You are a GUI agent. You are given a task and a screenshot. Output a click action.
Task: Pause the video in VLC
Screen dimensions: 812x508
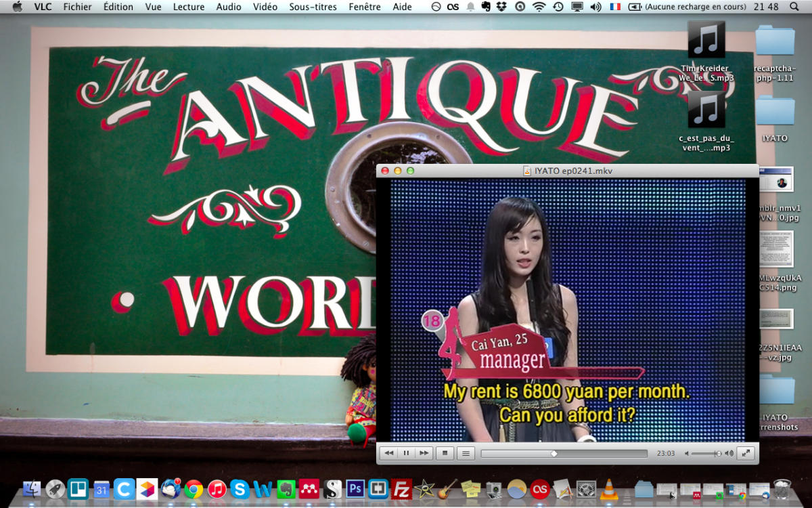tap(406, 453)
